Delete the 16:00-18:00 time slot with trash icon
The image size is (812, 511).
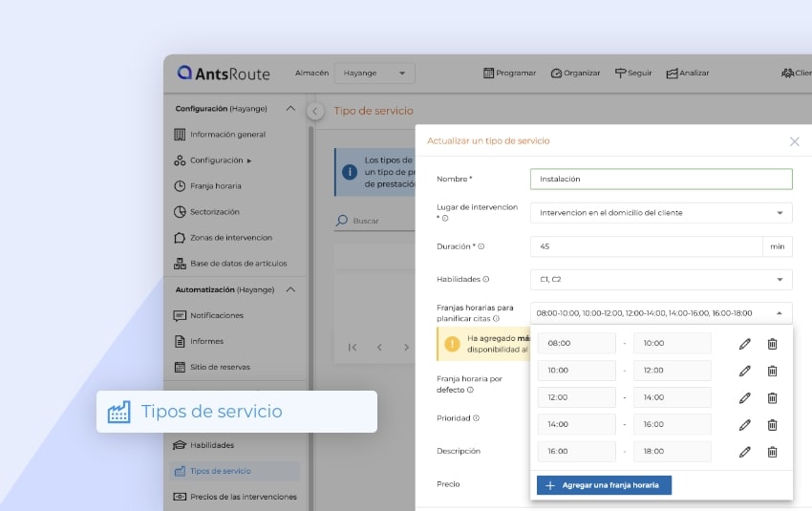[772, 452]
